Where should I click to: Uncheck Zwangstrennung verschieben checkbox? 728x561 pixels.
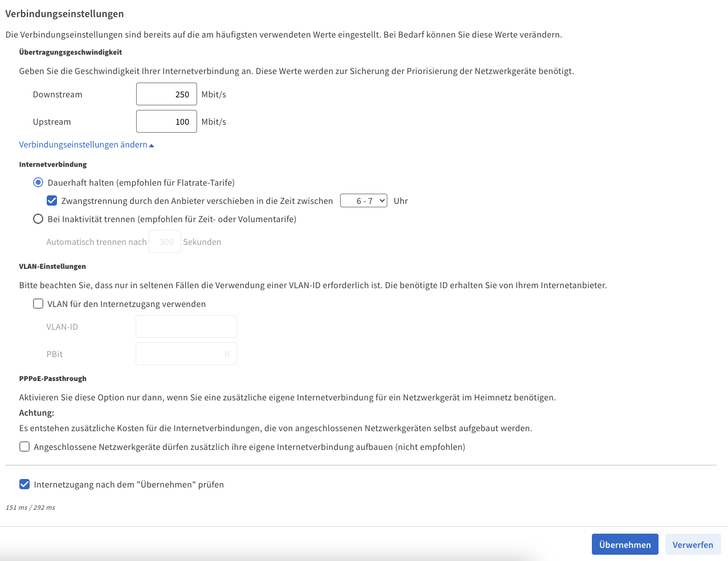point(52,201)
